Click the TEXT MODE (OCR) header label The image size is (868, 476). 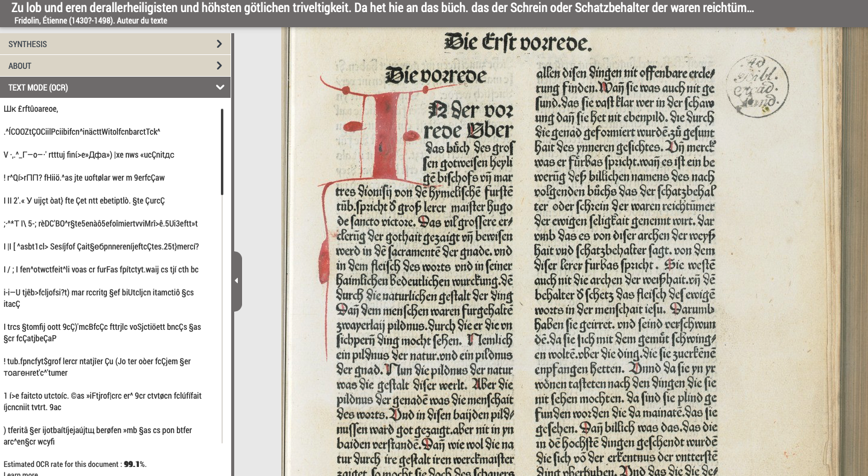[38, 88]
